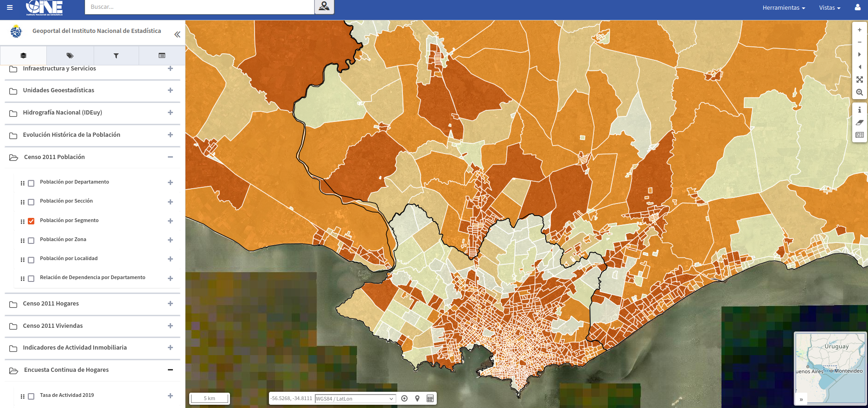
Task: Click the geolocation search button beside the search bar
Action: (x=324, y=7)
